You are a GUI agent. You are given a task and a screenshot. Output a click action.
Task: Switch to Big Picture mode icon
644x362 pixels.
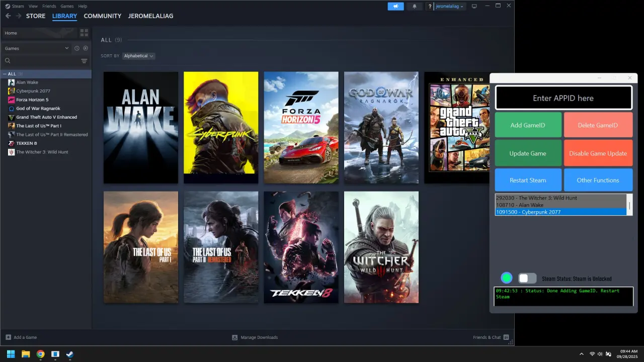click(x=474, y=7)
